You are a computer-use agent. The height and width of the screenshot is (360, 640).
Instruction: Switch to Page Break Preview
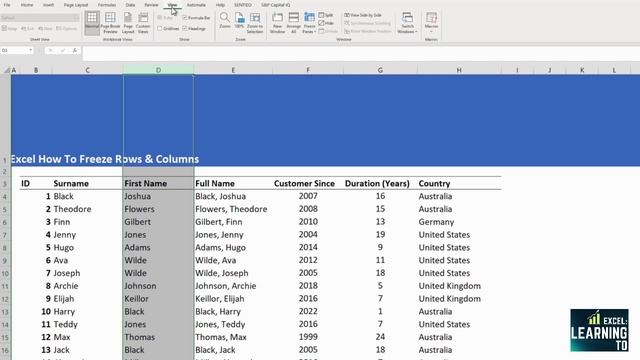click(x=110, y=23)
